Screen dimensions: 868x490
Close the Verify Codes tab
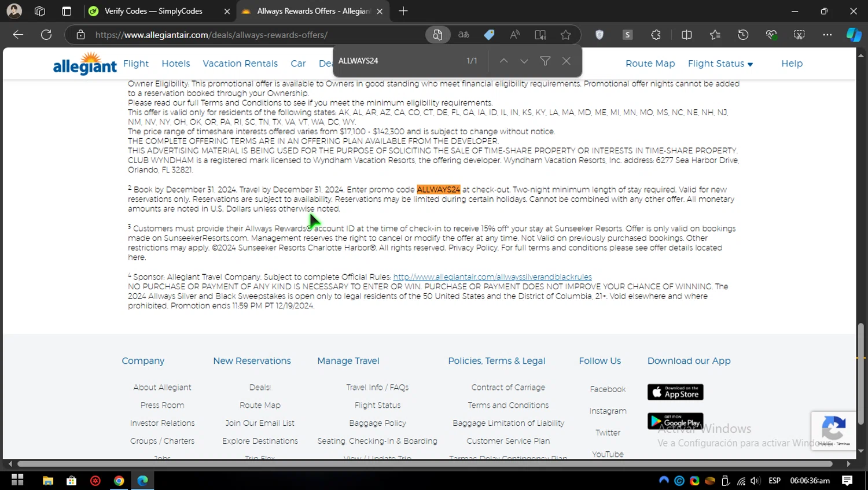227,11
